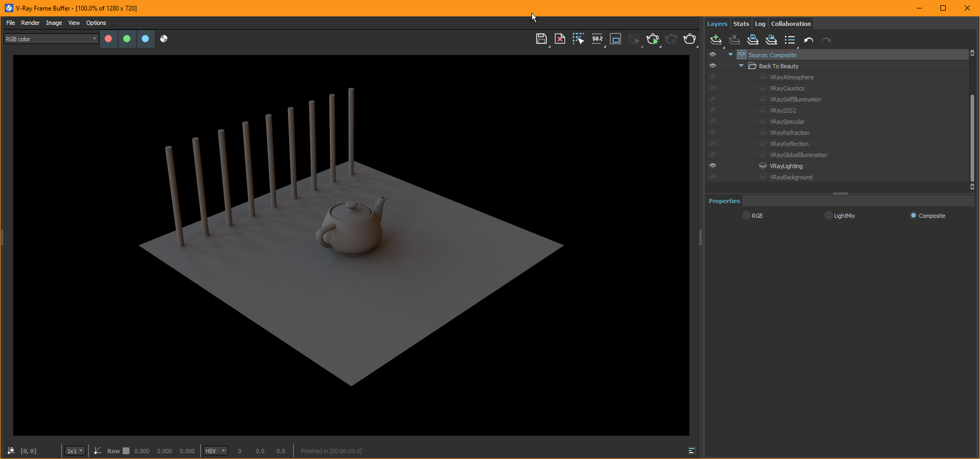
Task: Click the Clear image icon
Action: pos(560,39)
